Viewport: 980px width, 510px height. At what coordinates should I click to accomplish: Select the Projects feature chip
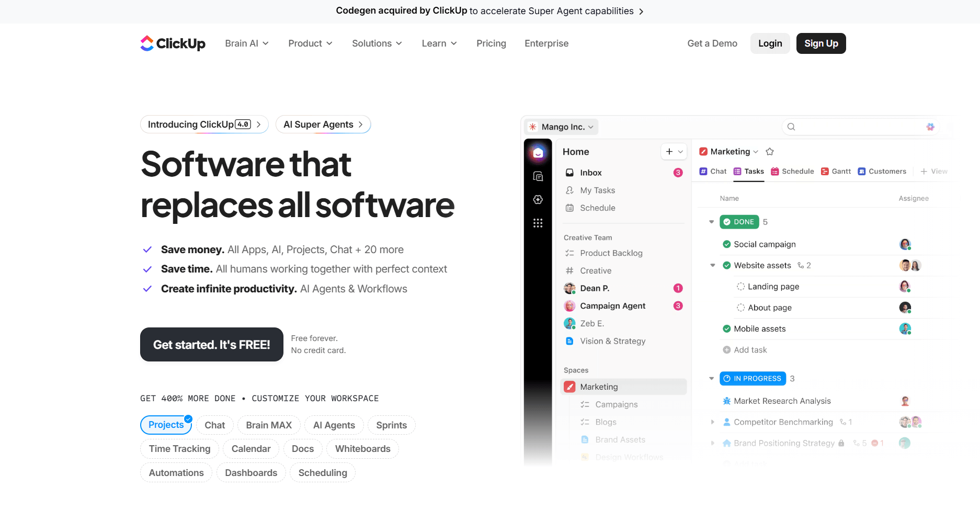tap(166, 425)
